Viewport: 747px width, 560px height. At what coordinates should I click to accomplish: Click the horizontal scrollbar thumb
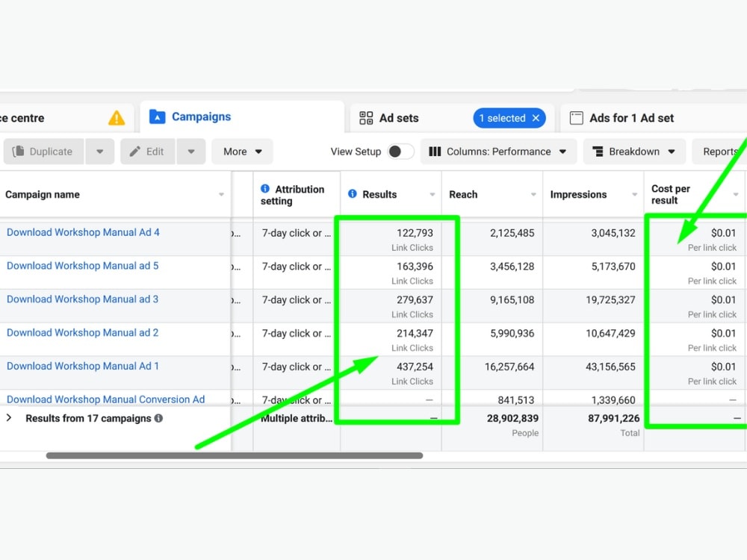(235, 455)
